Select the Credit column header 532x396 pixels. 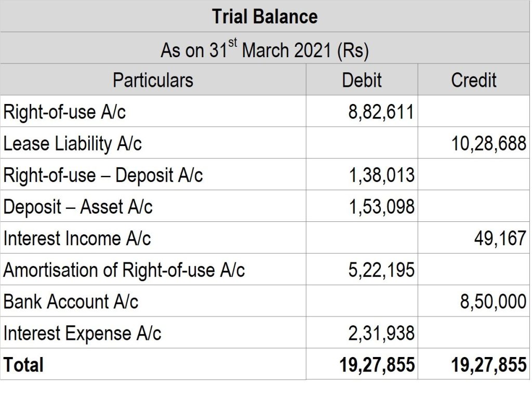[474, 80]
